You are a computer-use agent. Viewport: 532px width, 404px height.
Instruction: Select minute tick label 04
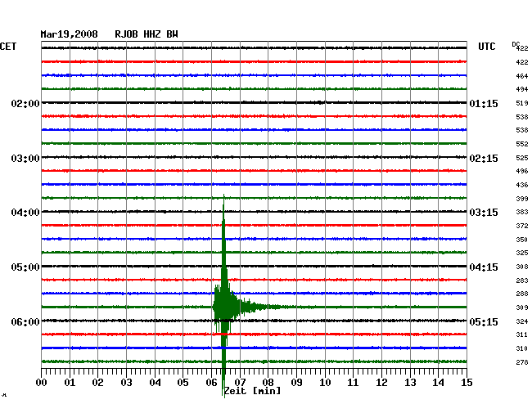(x=155, y=383)
